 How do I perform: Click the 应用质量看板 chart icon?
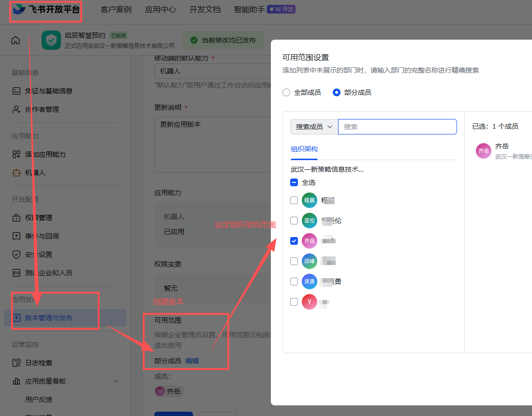point(16,381)
